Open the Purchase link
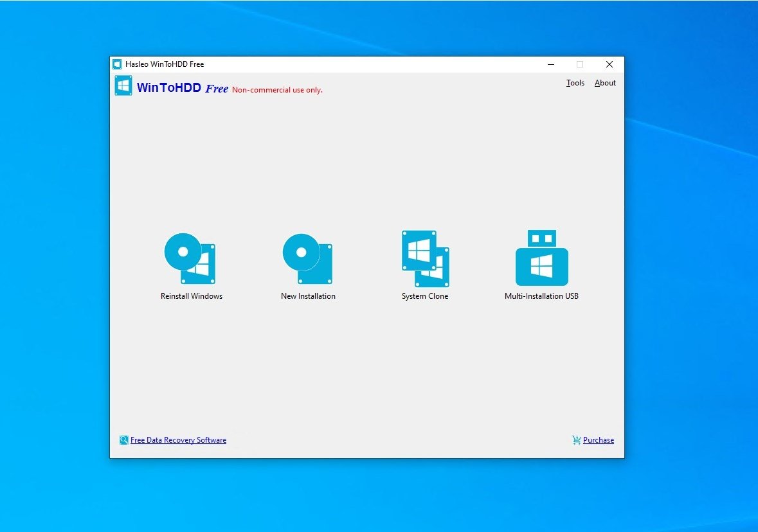758x532 pixels. click(x=599, y=440)
